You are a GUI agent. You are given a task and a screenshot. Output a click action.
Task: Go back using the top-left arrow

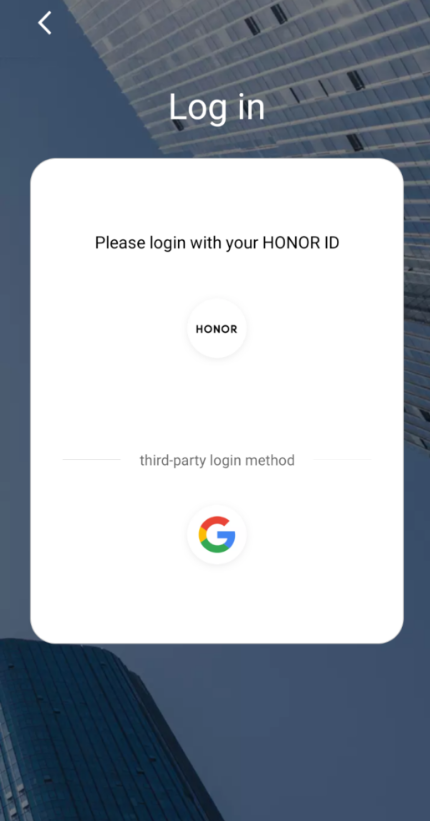click(x=45, y=23)
